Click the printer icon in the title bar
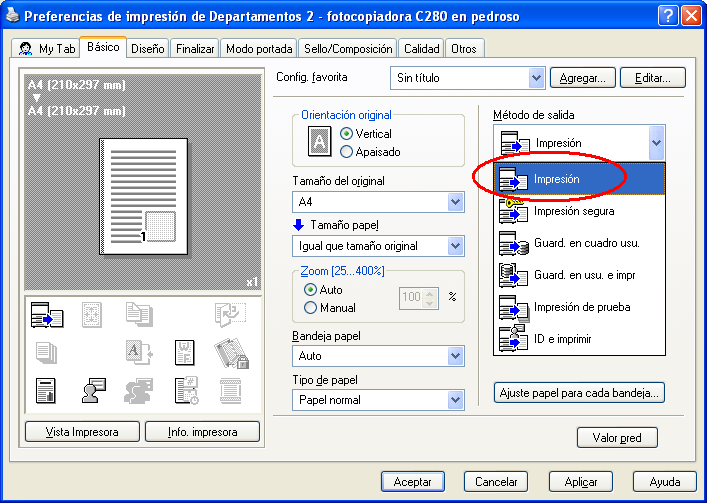 [13, 16]
